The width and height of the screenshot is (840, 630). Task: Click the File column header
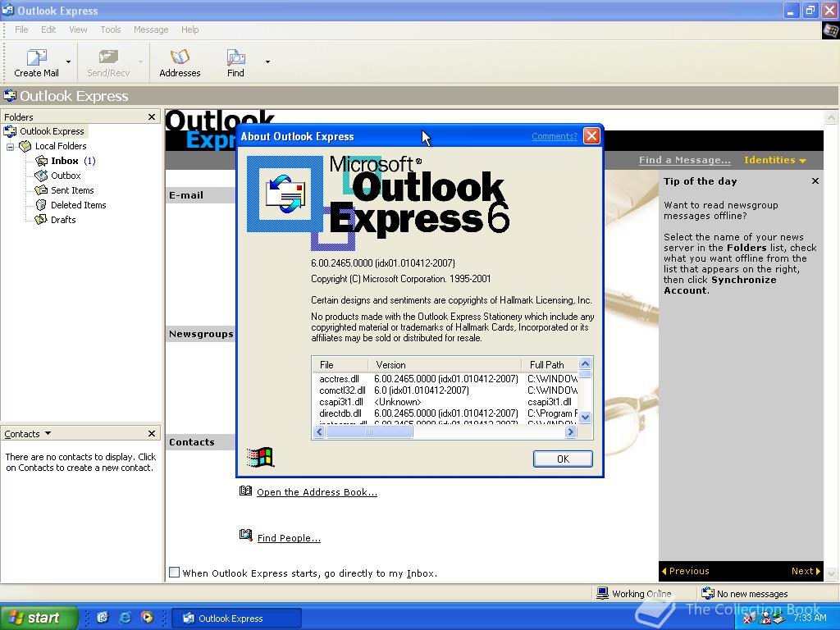[340, 365]
